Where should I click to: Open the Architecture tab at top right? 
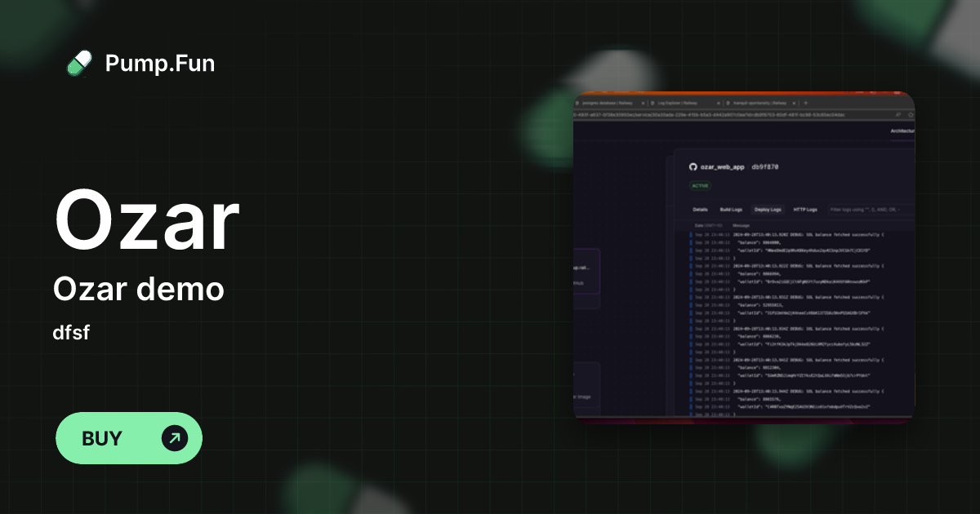point(902,131)
